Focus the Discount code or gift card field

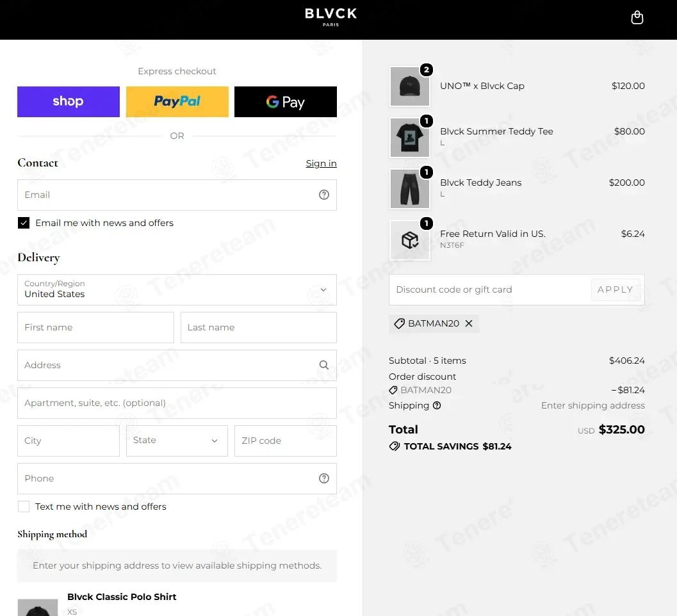[490, 289]
